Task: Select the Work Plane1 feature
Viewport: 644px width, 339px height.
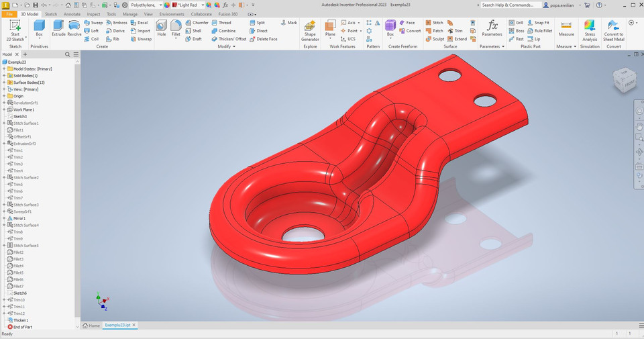Action: pos(21,109)
